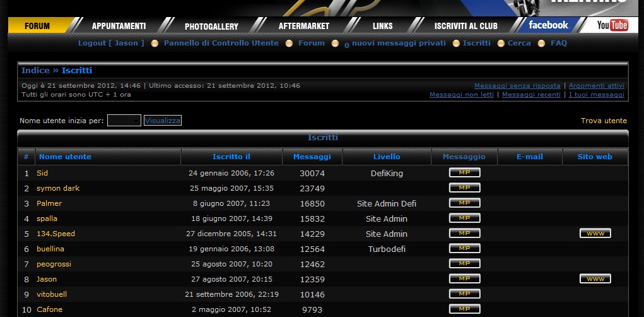The width and height of the screenshot is (644, 317).
Task: Open the YouTube logo link
Action: pos(612,25)
